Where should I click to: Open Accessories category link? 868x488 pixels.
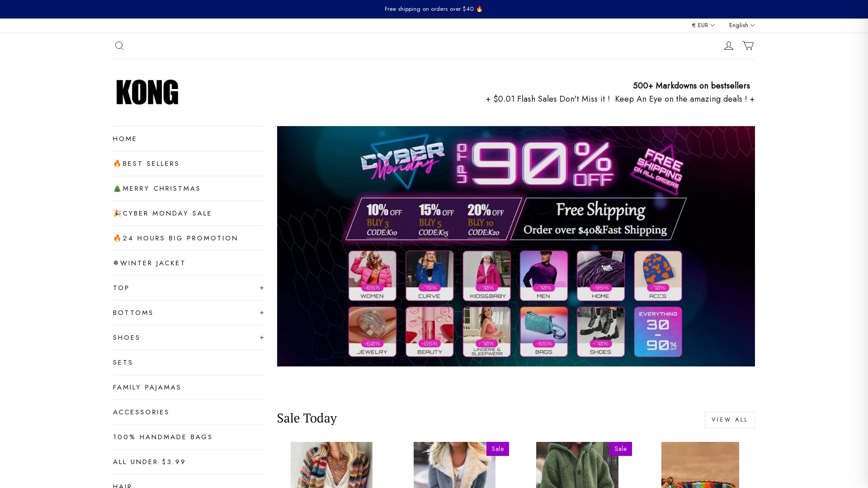(x=188, y=412)
